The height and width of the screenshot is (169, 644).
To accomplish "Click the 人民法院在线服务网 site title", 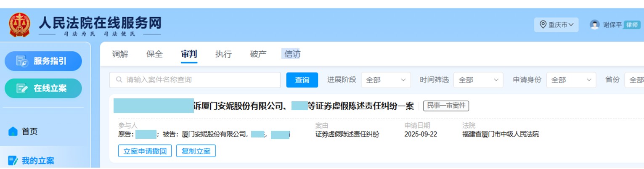I will point(100,22).
